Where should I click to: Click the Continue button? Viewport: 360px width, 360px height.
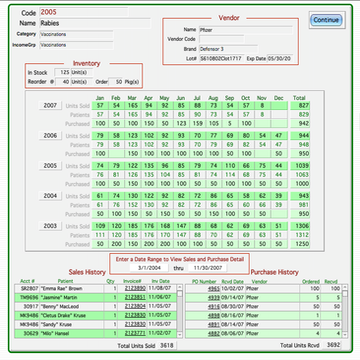(326, 20)
